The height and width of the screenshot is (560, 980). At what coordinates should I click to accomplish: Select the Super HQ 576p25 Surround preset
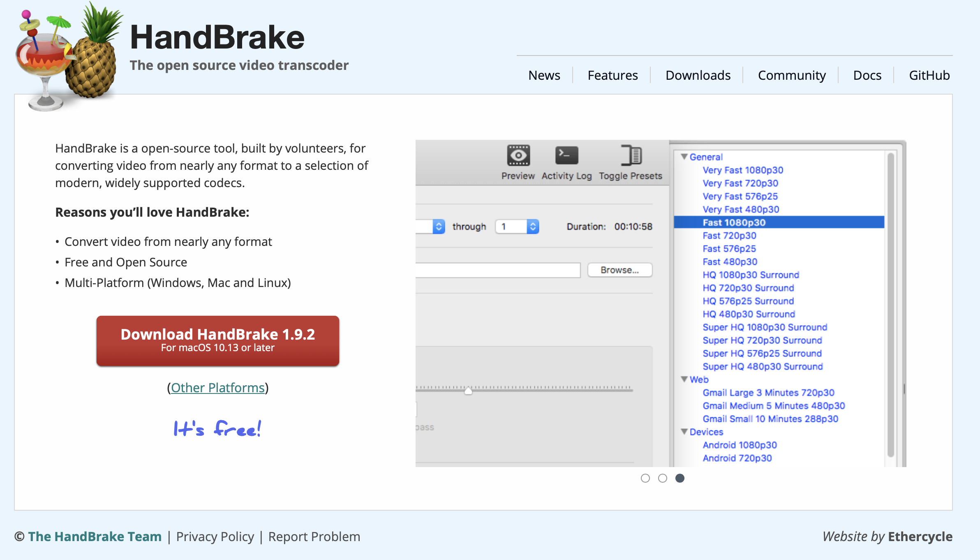click(x=762, y=354)
